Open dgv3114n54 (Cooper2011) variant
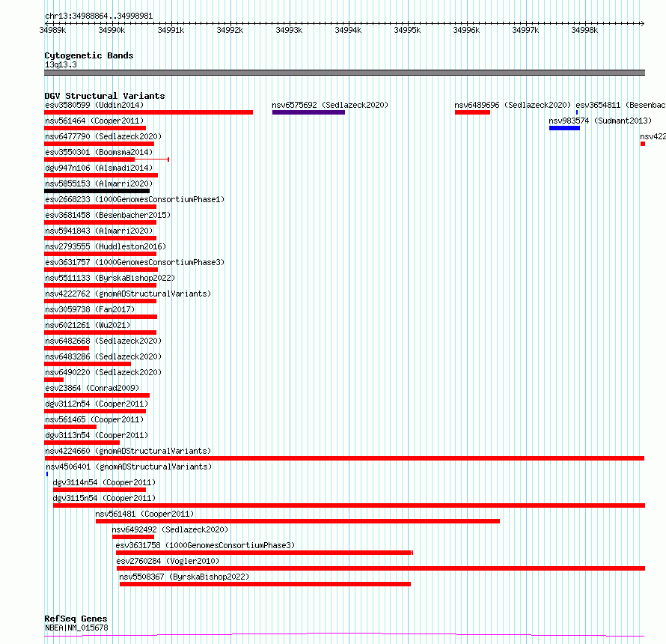 pyautogui.click(x=104, y=482)
